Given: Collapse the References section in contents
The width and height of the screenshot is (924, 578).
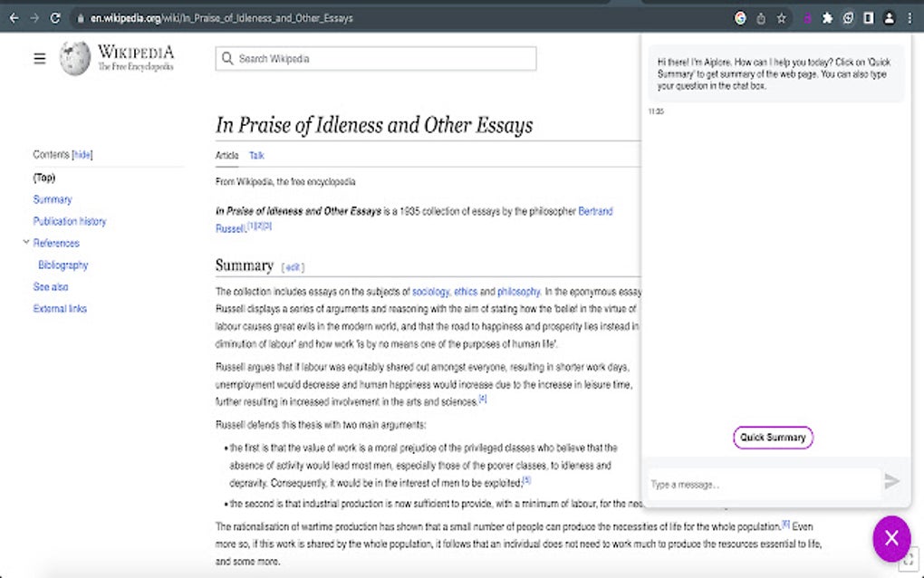Looking at the screenshot, I should tap(26, 242).
